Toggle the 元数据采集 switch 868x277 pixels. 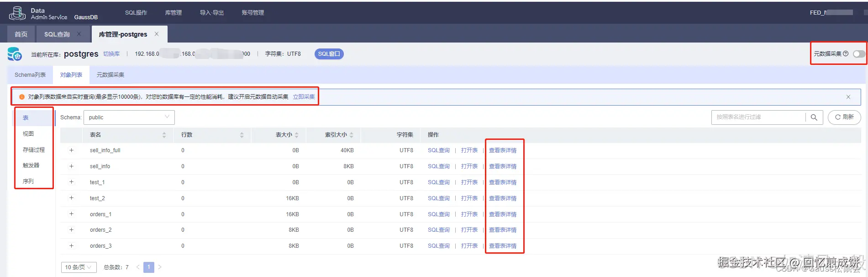point(859,54)
